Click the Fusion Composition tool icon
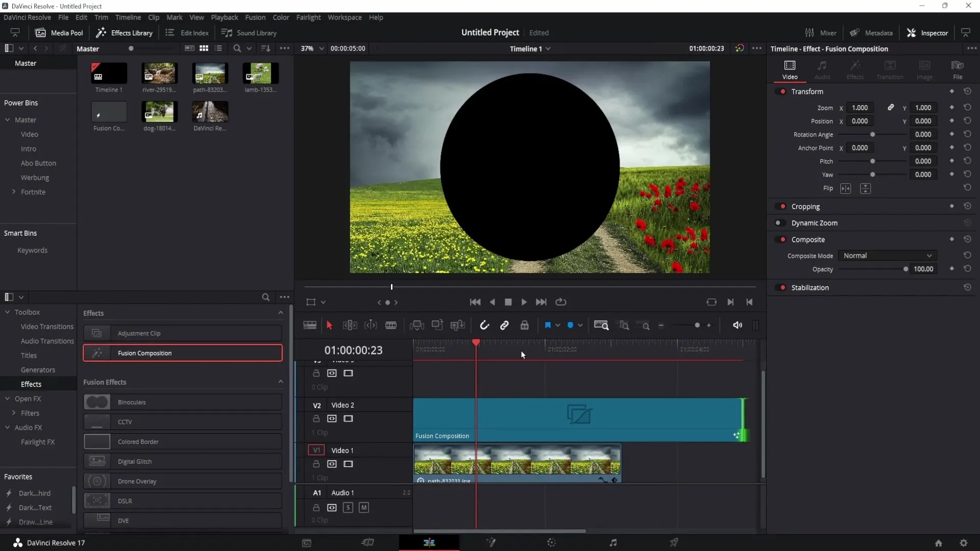Viewport: 980px width, 551px height. (97, 353)
